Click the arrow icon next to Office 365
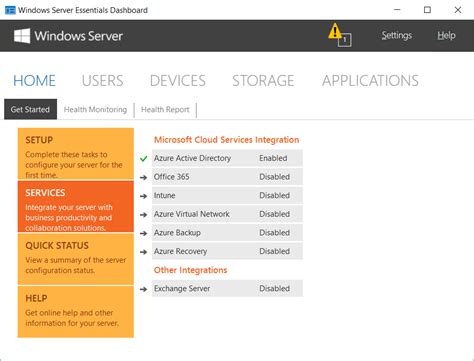Image resolution: width=474 pixels, height=361 pixels. [x=144, y=177]
